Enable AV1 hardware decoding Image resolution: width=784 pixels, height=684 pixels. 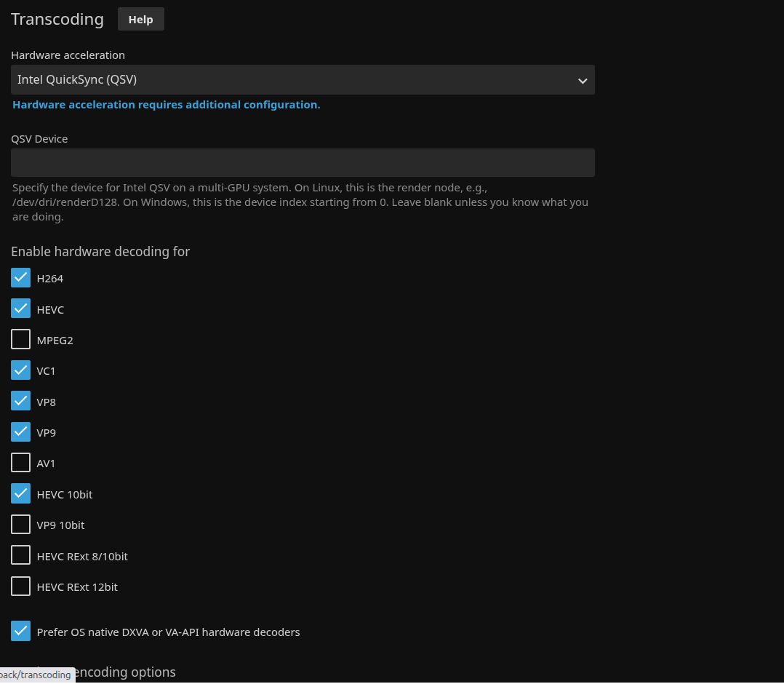(x=21, y=463)
